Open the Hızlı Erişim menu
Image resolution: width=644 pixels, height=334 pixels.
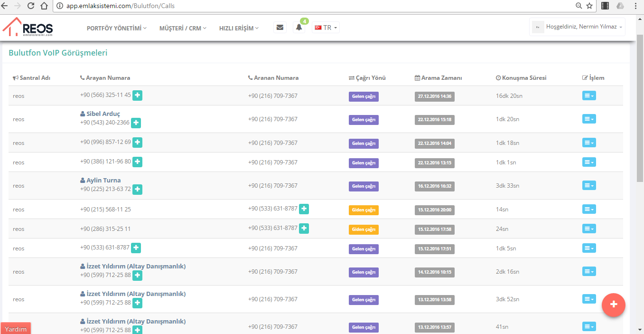239,28
